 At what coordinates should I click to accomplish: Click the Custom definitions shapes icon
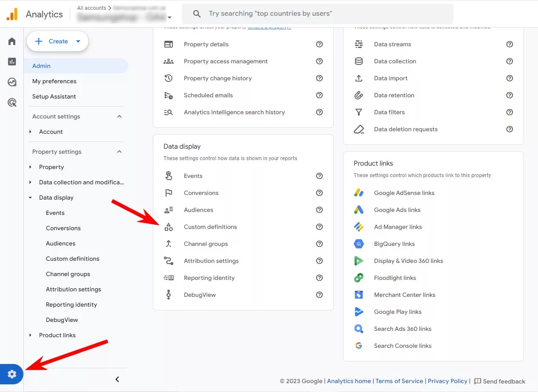click(169, 227)
